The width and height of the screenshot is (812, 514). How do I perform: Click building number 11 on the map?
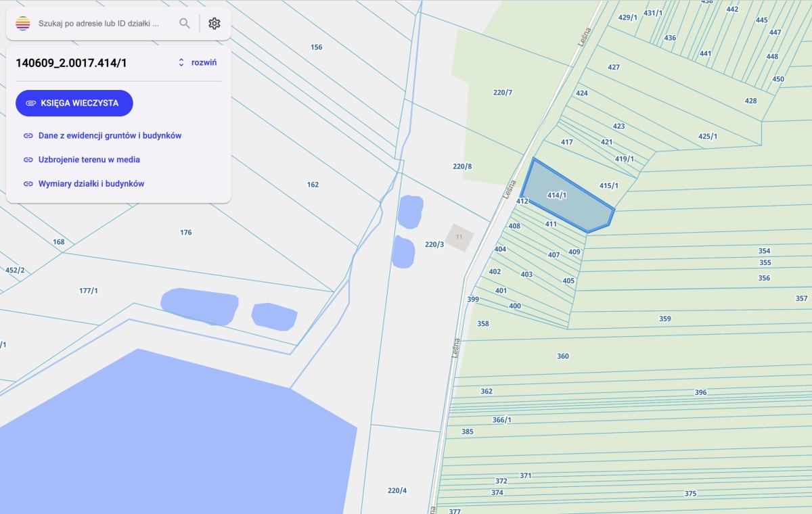pyautogui.click(x=459, y=237)
